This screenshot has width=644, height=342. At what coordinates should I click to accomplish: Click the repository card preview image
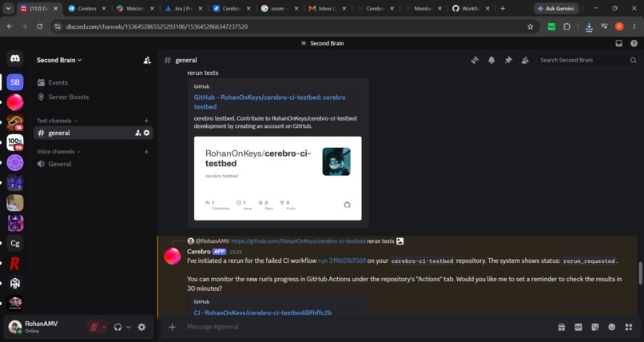(277, 178)
